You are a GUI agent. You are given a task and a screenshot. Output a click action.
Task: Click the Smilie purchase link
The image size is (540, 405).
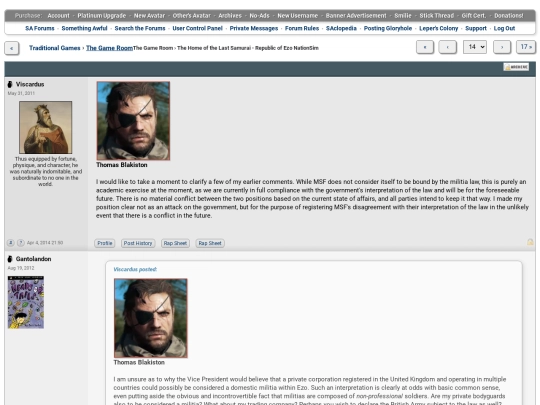pos(403,15)
